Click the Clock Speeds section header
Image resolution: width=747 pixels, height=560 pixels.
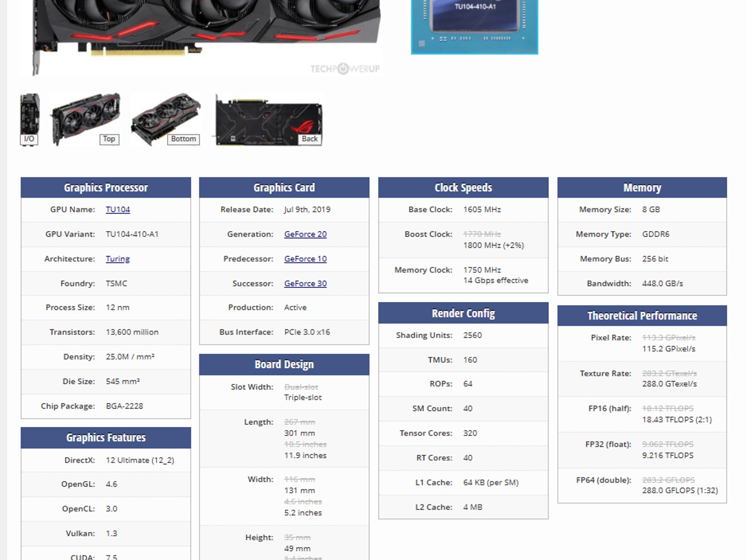point(463,187)
